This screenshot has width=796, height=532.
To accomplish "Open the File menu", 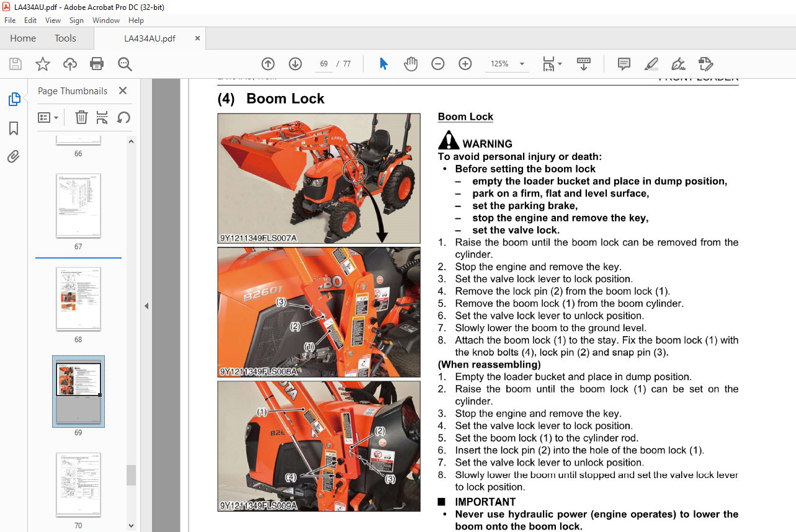I will [x=10, y=20].
